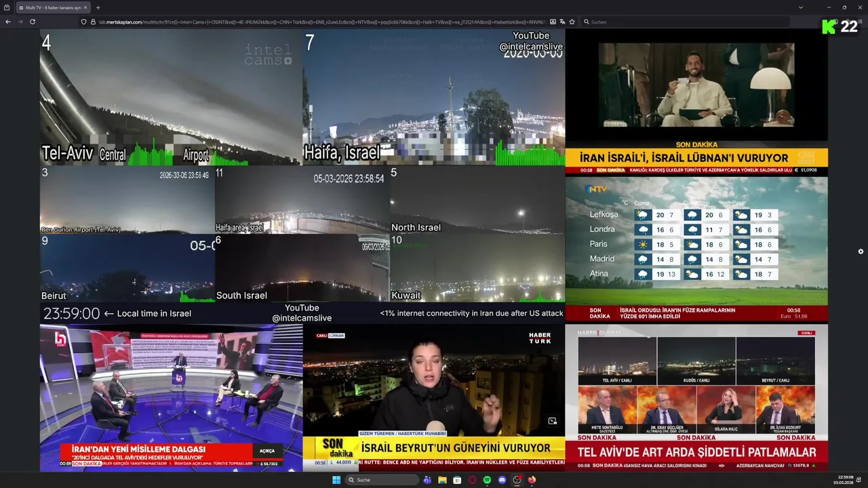
Task: Click the taskbar Suche search box
Action: coord(382,480)
